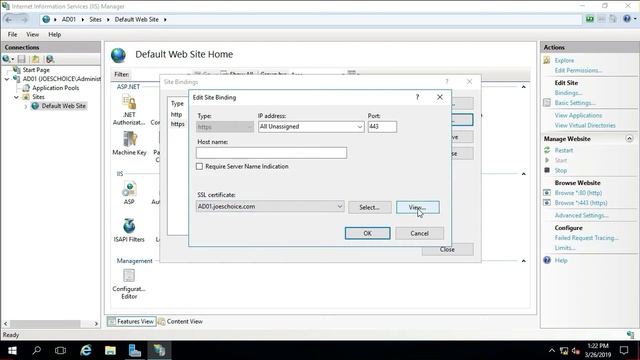Click the Port input field
This screenshot has height=360, width=640.
(382, 127)
